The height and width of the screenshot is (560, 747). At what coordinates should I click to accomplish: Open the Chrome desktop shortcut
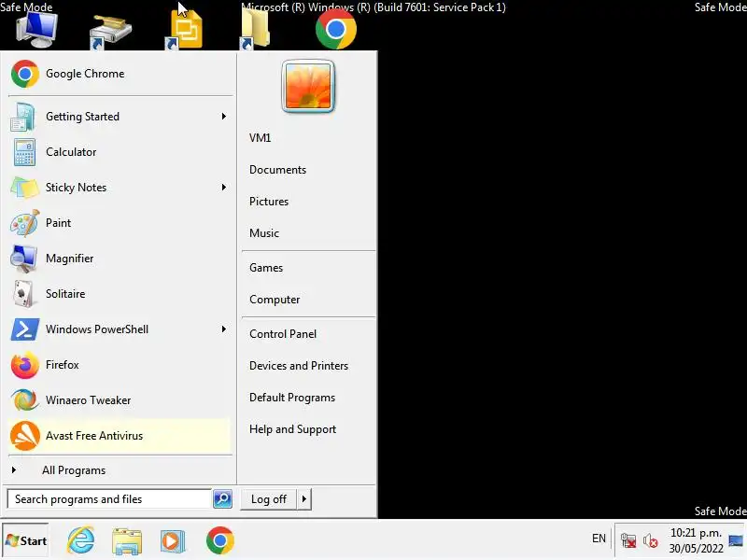[336, 29]
